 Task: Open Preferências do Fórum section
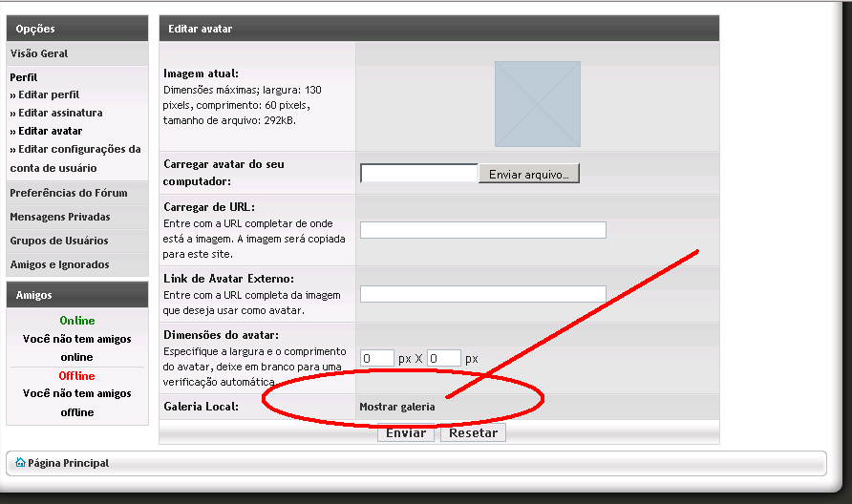(67, 193)
